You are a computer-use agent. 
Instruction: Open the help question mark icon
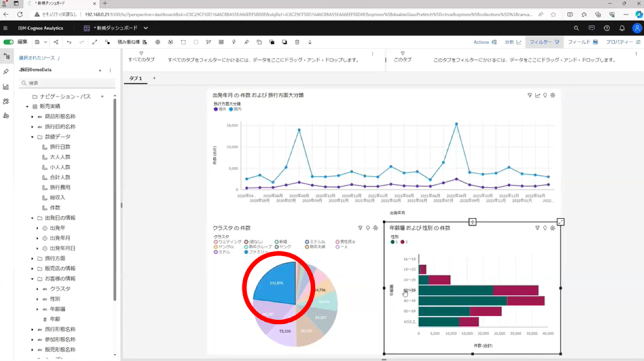point(607,28)
